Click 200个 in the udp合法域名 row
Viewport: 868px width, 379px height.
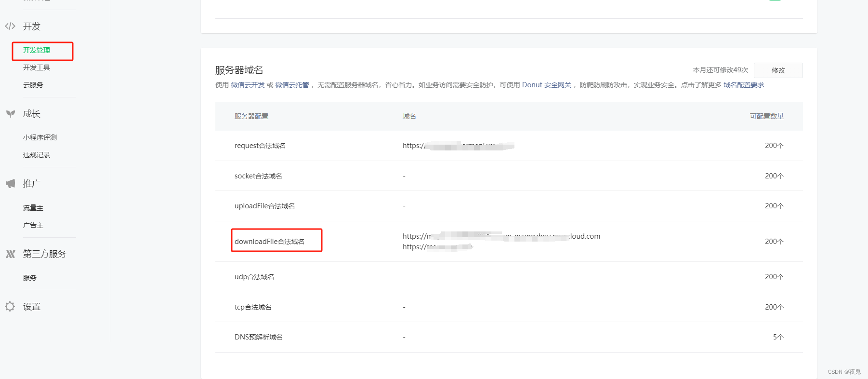(x=775, y=277)
